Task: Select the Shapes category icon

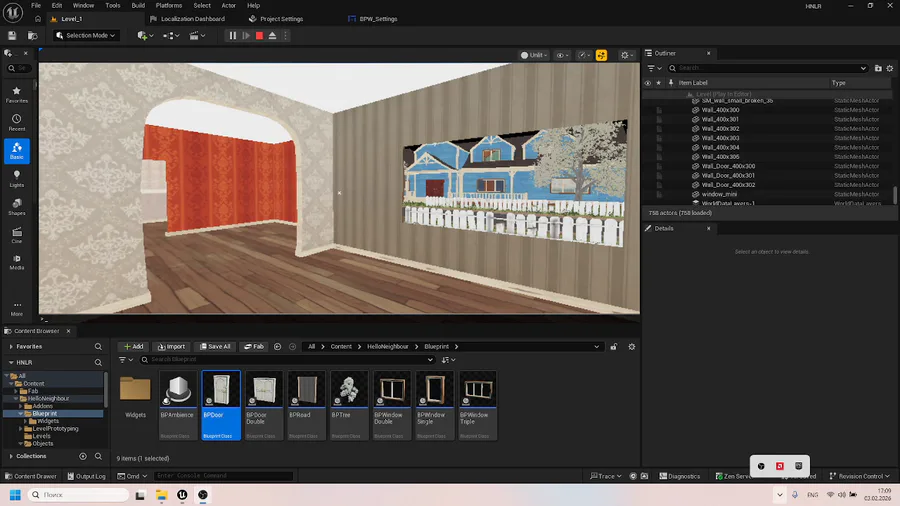Action: tap(17, 206)
